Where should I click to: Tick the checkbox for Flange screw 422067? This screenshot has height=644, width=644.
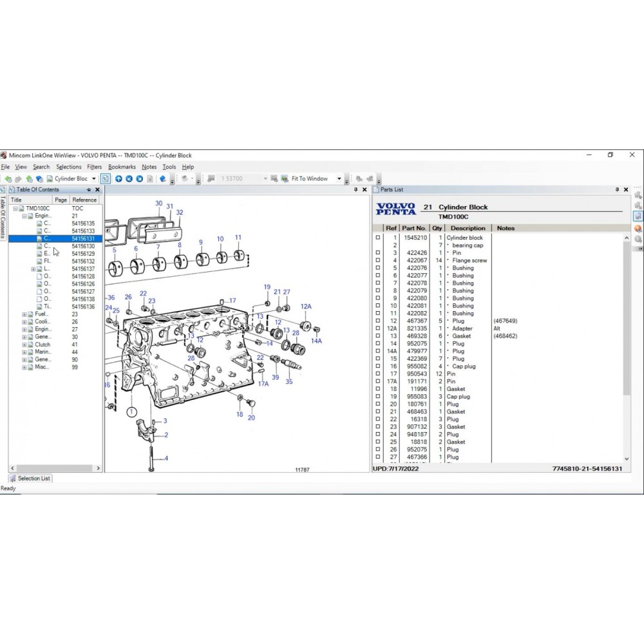click(378, 261)
